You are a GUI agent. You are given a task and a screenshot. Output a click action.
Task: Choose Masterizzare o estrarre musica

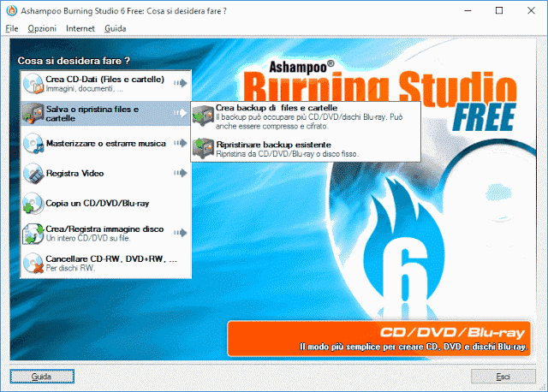(x=106, y=144)
